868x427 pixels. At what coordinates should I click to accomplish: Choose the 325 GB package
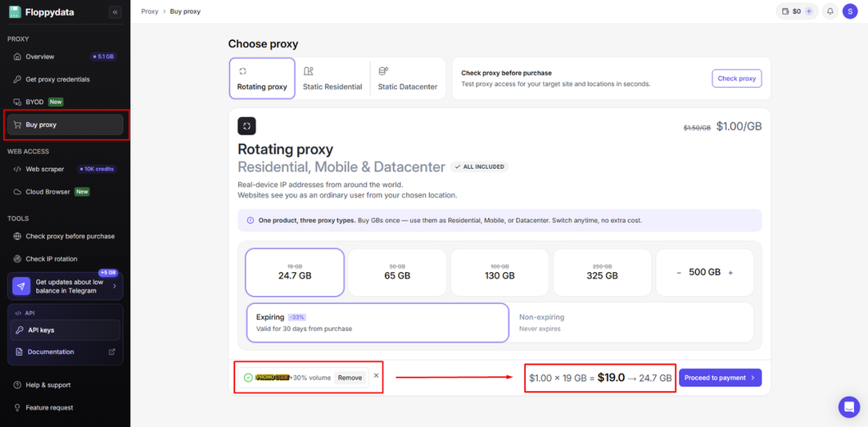pyautogui.click(x=603, y=272)
